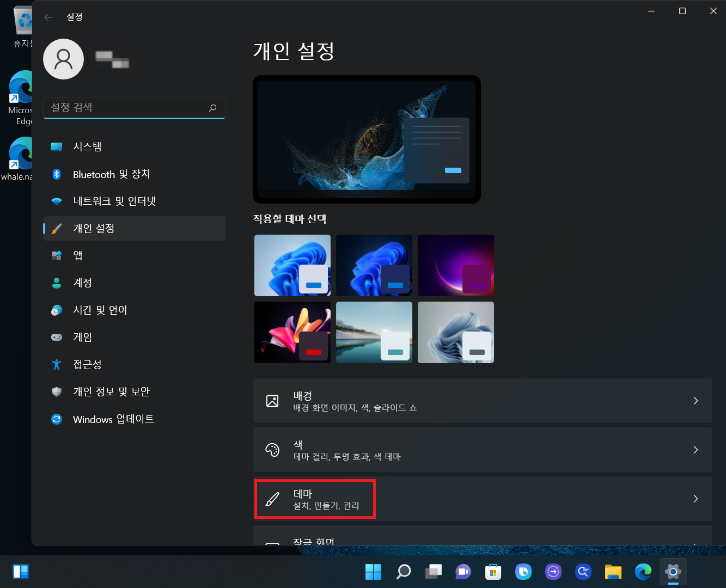The width and height of the screenshot is (726, 588).
Task: Apply the purple glow theme
Action: (456, 265)
